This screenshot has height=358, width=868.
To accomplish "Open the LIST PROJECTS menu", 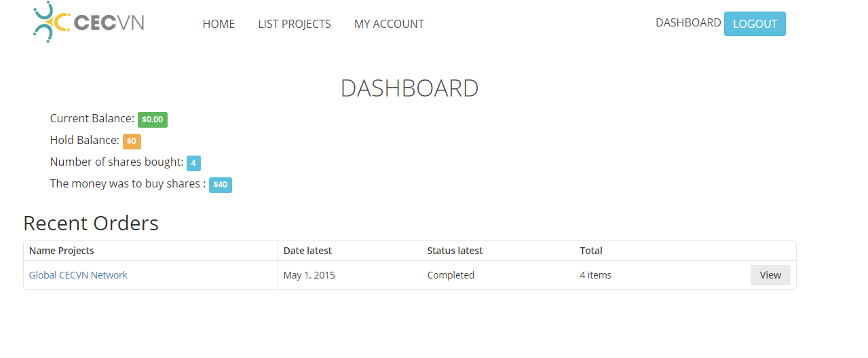I will click(x=295, y=24).
